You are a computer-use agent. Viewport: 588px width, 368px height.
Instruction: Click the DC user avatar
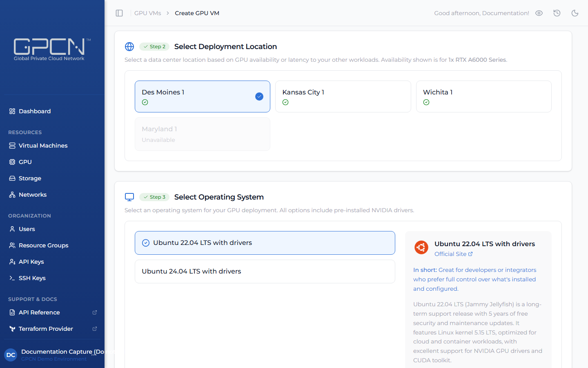[11, 355]
